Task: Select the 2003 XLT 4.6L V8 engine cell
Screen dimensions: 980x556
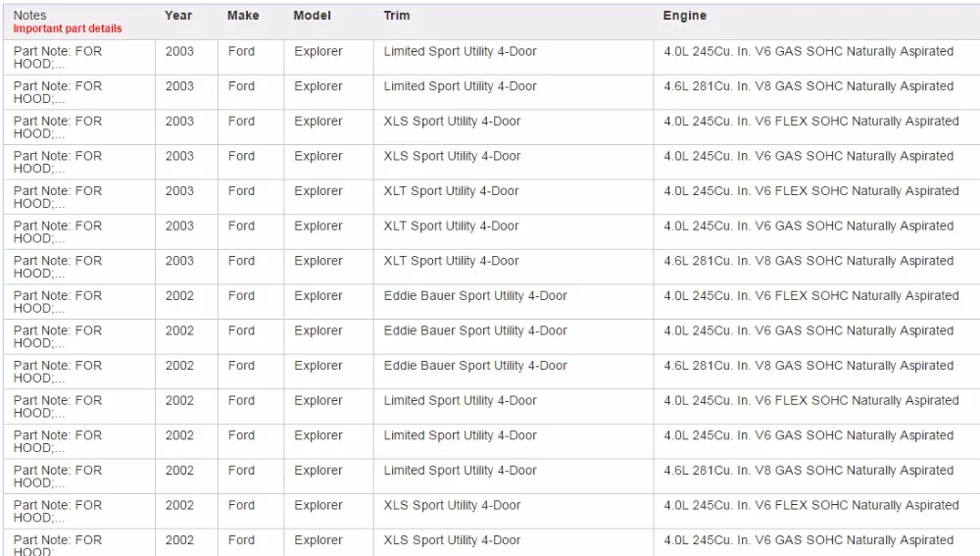Action: pyautogui.click(x=808, y=261)
